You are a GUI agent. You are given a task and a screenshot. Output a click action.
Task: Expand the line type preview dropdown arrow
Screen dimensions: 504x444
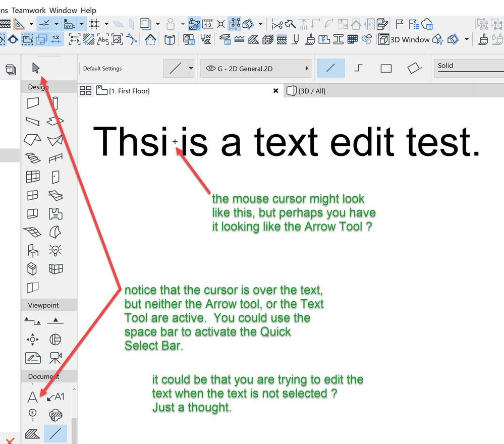click(191, 68)
